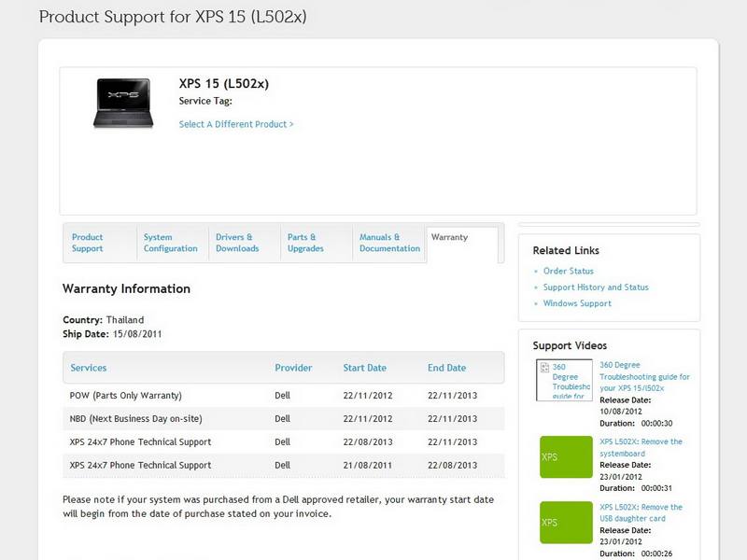Click XPS 24x7 Phone Support starting 21/08/2011
747x560 pixels.
(284, 465)
